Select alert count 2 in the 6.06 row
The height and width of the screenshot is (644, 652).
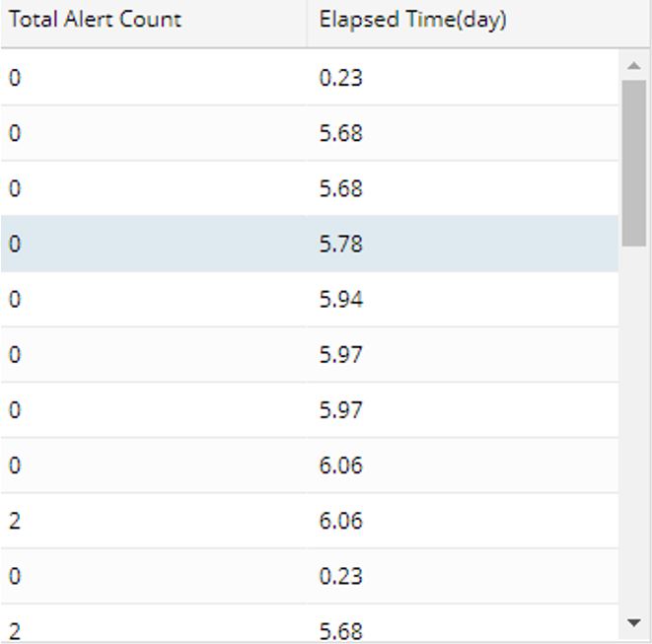pos(15,521)
